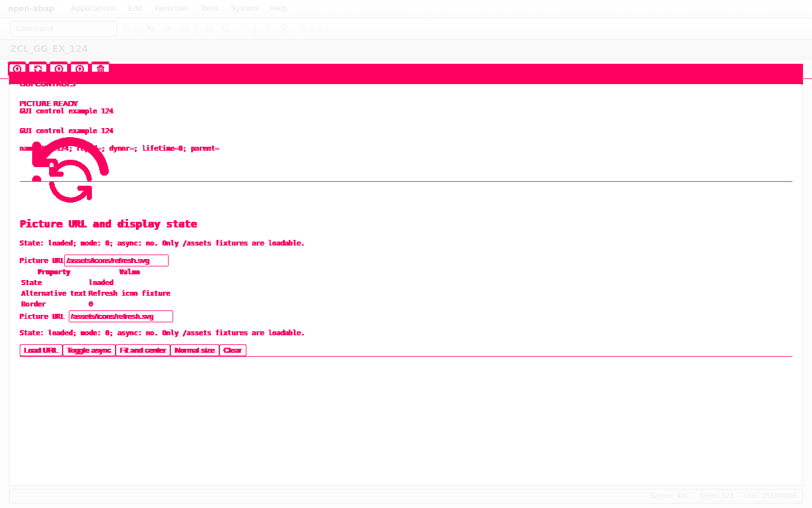Viewport: 812px width, 508px height.
Task: Click the save icon beside Command field
Action: click(127, 29)
